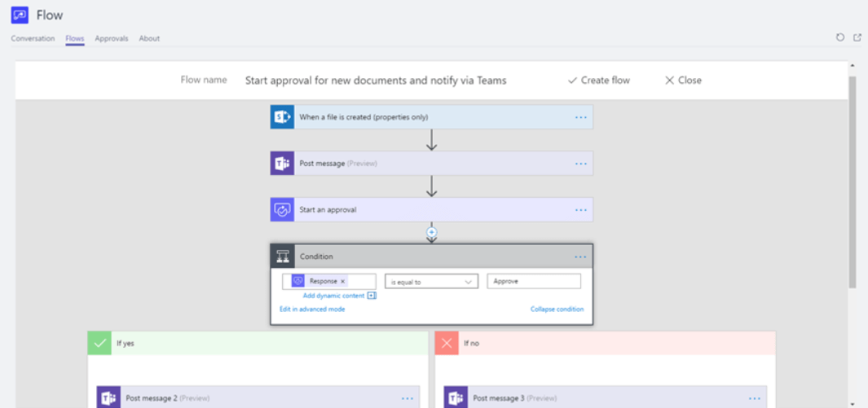The height and width of the screenshot is (408, 868).
Task: Open ellipsis menu on Post message 2
Action: (408, 398)
